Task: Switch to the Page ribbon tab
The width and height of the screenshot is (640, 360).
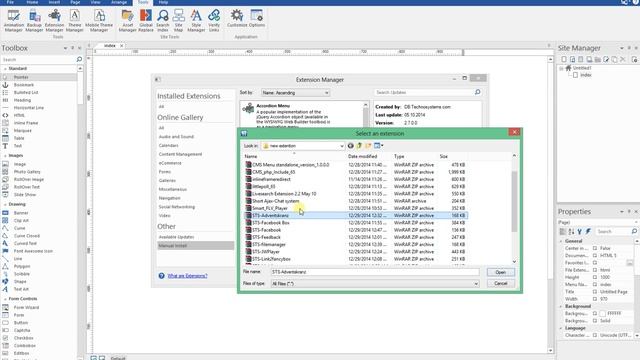Action: 75,2
